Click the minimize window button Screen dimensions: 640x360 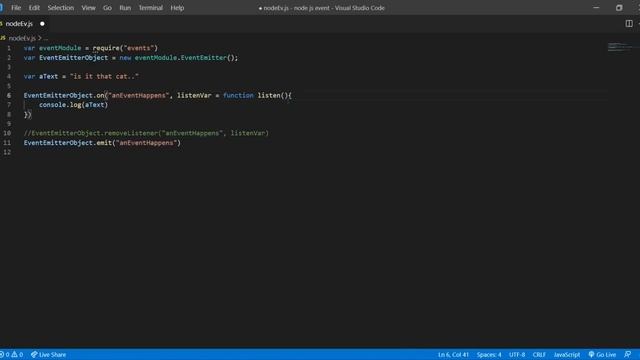596,8
